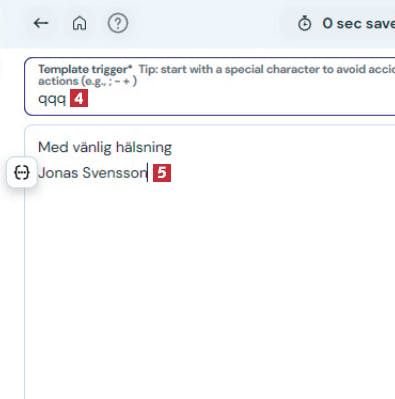Click the stopwatch time saved icon
The image size is (395, 399).
click(304, 24)
